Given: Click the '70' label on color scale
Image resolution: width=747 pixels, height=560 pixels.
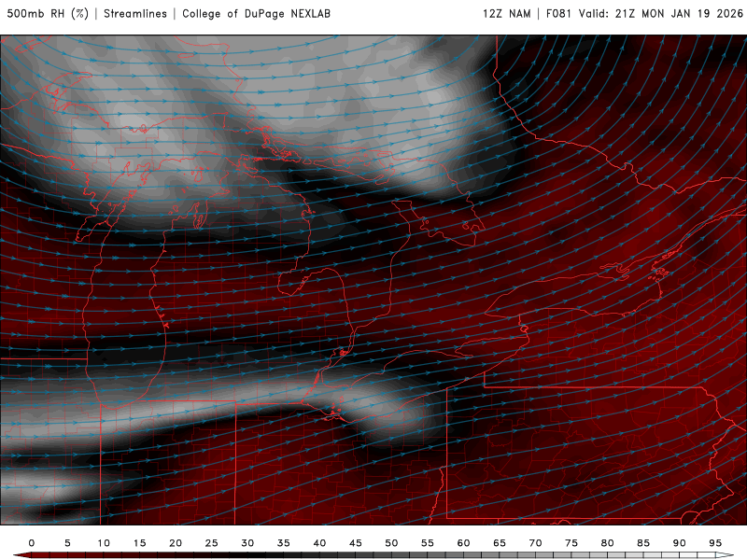Looking at the screenshot, I should tap(535, 543).
